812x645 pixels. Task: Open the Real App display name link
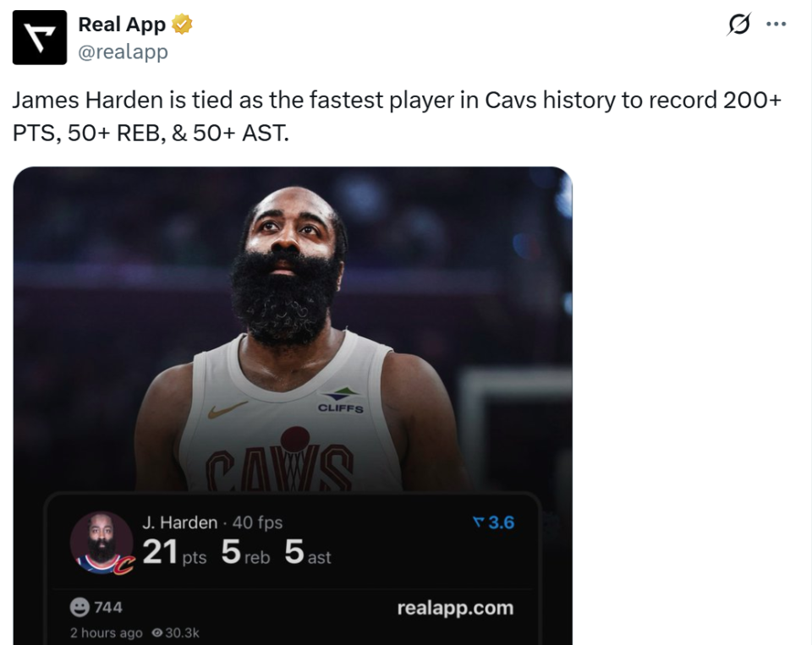pos(122,25)
